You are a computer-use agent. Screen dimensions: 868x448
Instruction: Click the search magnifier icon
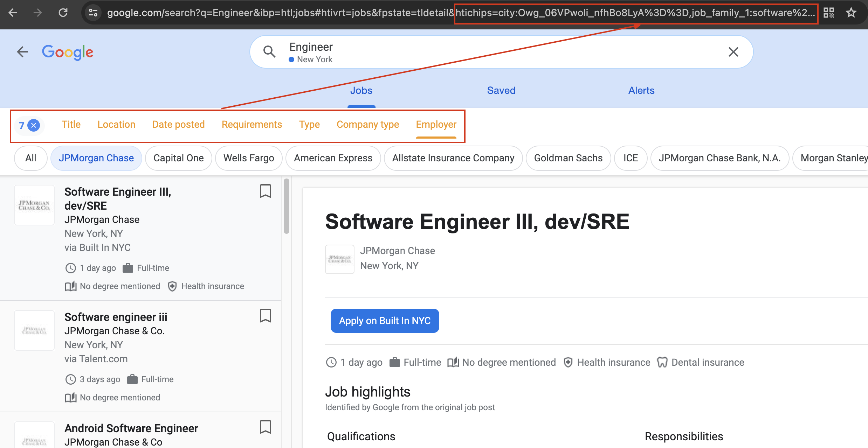(269, 52)
